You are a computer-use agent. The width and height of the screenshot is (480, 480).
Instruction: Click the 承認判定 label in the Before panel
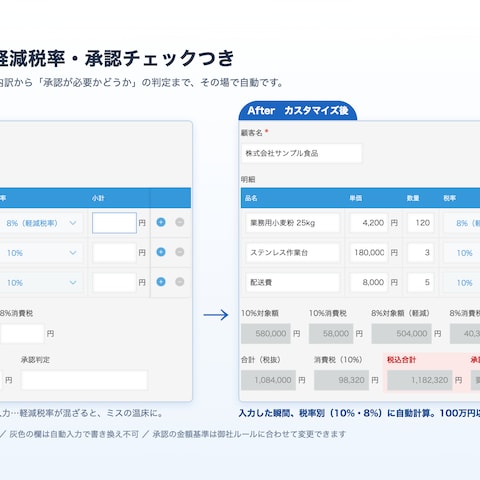tap(35, 360)
